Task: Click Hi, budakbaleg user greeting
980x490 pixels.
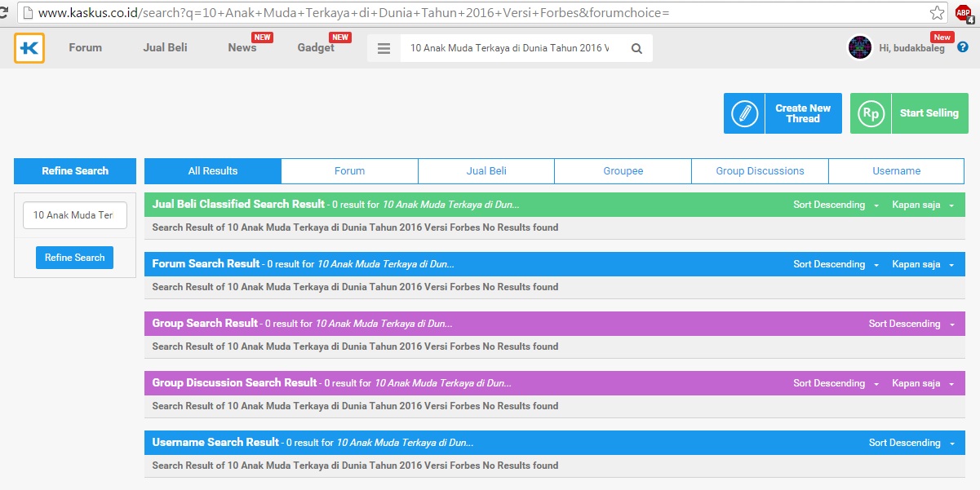Action: pyautogui.click(x=912, y=48)
